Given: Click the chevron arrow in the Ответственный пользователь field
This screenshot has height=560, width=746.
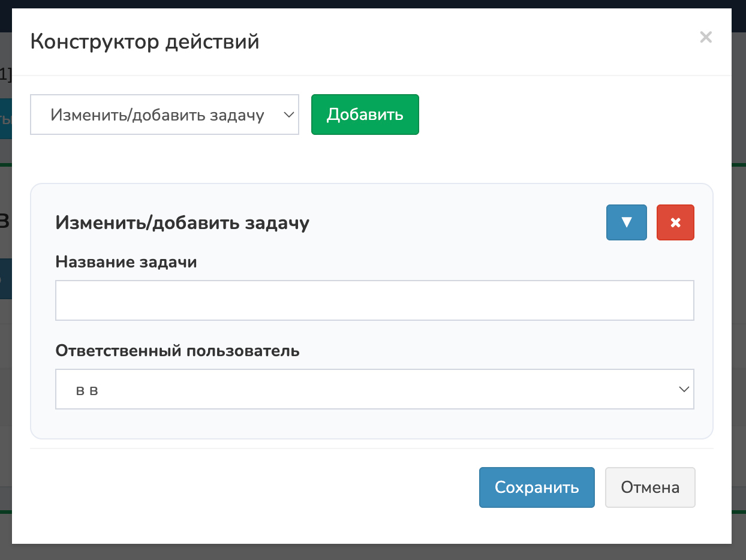Looking at the screenshot, I should coord(684,390).
